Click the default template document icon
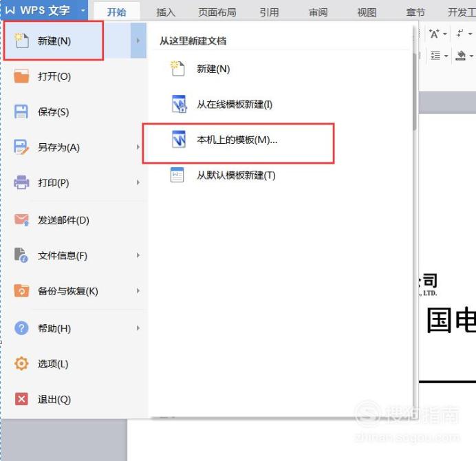 pyautogui.click(x=177, y=175)
